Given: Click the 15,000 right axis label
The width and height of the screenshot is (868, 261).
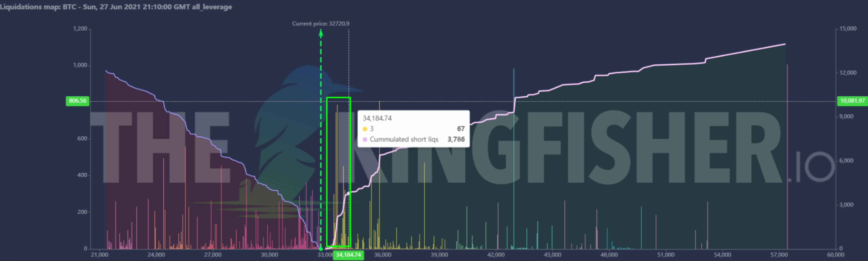Looking at the screenshot, I should coord(848,29).
